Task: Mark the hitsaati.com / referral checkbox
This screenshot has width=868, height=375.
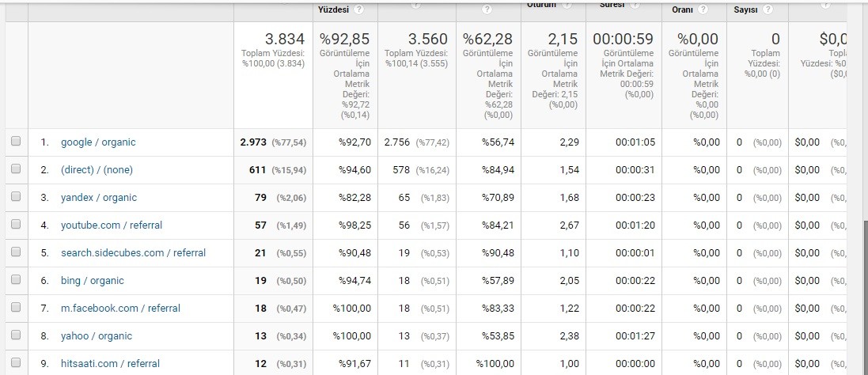Action: (x=16, y=363)
